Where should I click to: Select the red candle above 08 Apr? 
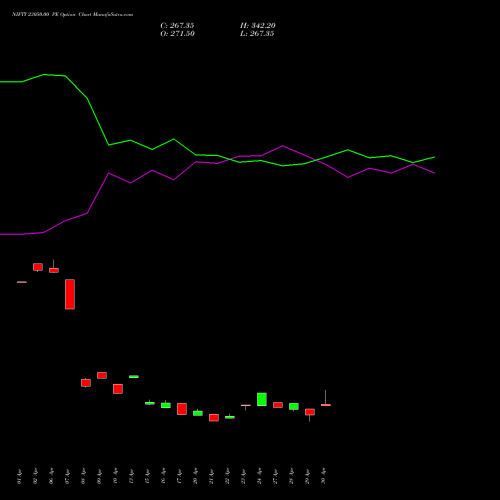pos(86,383)
